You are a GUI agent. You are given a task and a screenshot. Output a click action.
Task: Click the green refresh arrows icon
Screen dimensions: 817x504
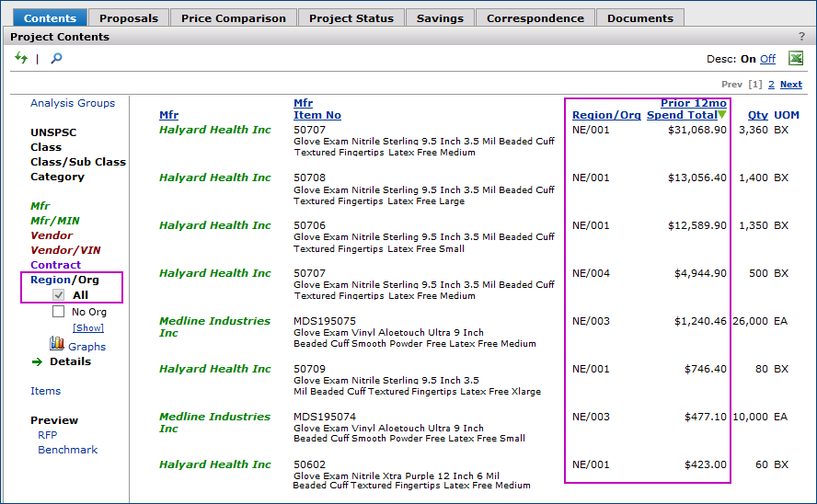pyautogui.click(x=21, y=58)
